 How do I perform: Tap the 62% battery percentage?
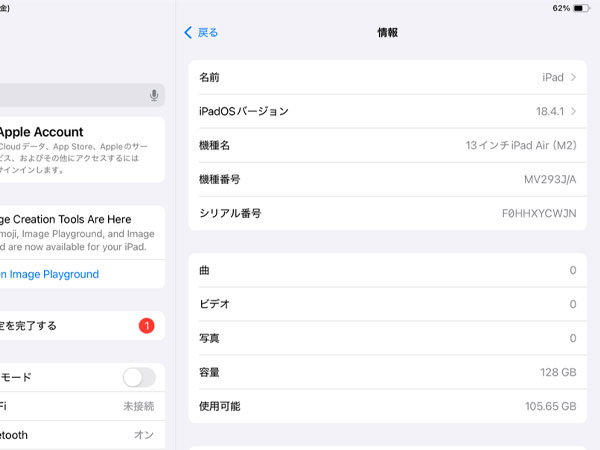point(561,8)
